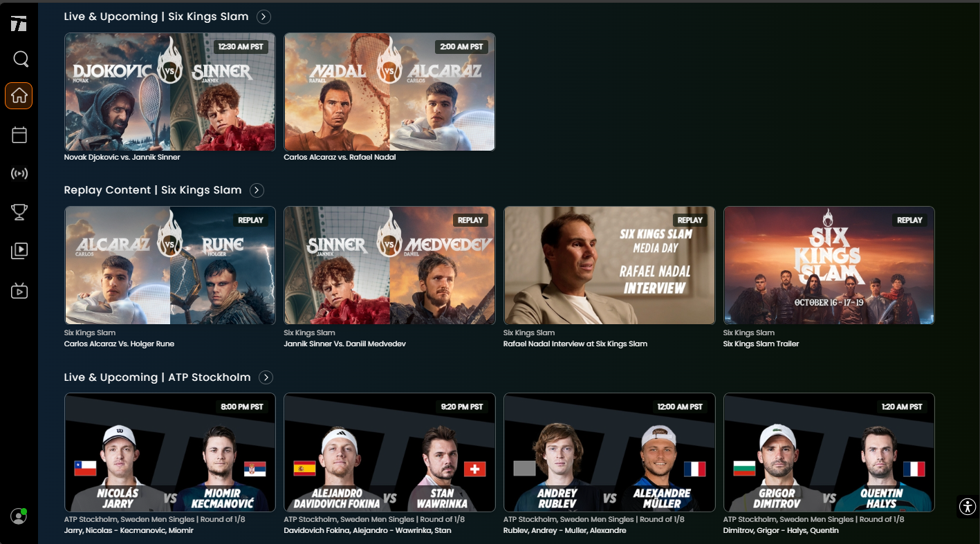The width and height of the screenshot is (980, 544).
Task: Select the Home icon in sidebar
Action: click(x=19, y=96)
